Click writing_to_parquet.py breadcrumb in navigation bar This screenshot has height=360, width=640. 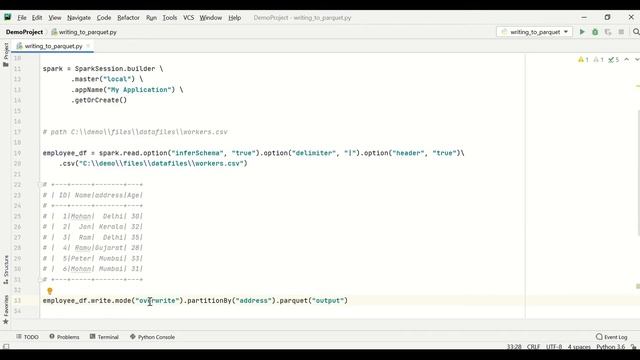coord(84,32)
